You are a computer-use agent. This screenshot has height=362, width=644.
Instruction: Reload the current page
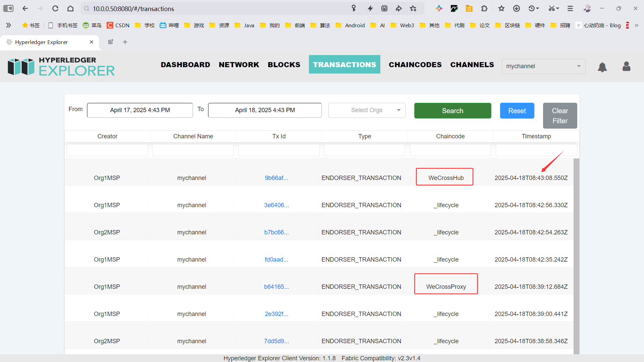(55, 8)
